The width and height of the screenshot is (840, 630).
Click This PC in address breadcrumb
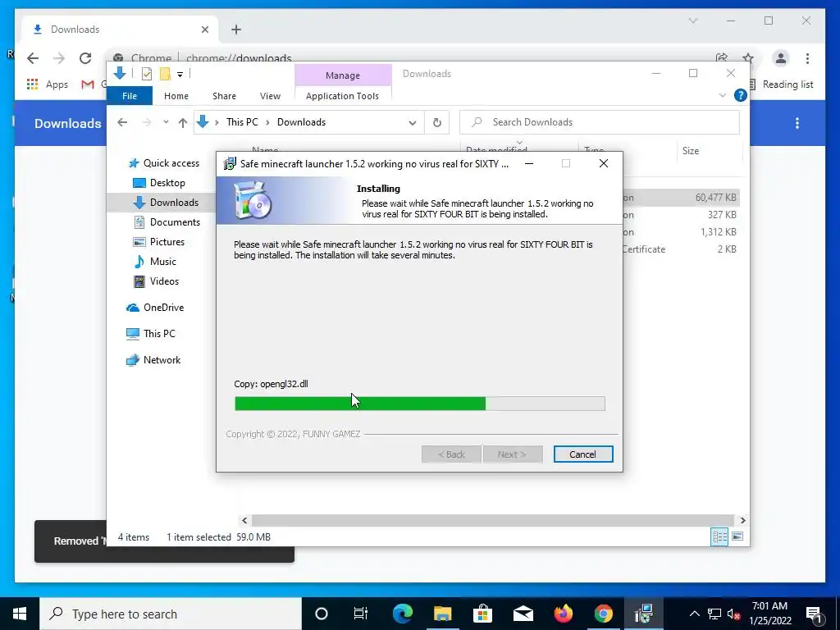pyautogui.click(x=242, y=122)
